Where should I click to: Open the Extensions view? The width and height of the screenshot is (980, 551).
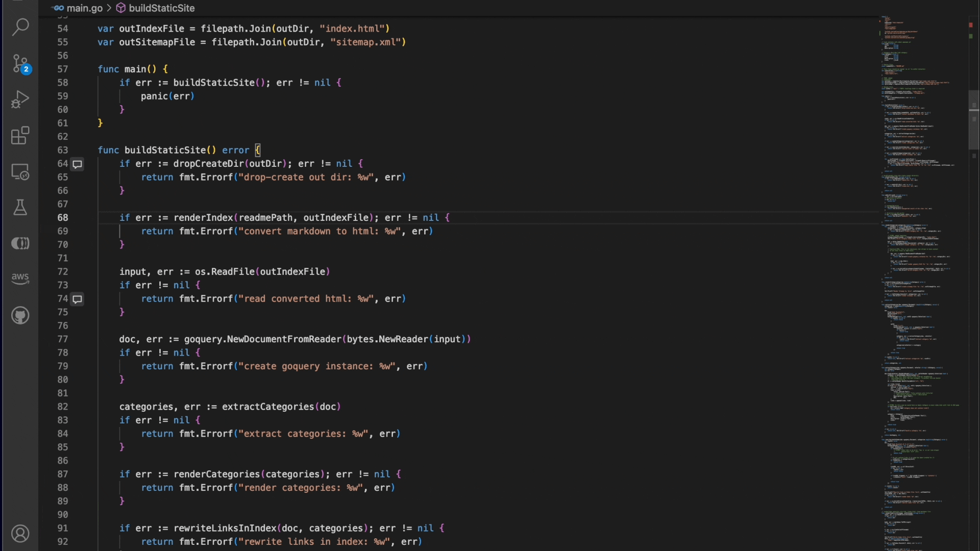[20, 136]
